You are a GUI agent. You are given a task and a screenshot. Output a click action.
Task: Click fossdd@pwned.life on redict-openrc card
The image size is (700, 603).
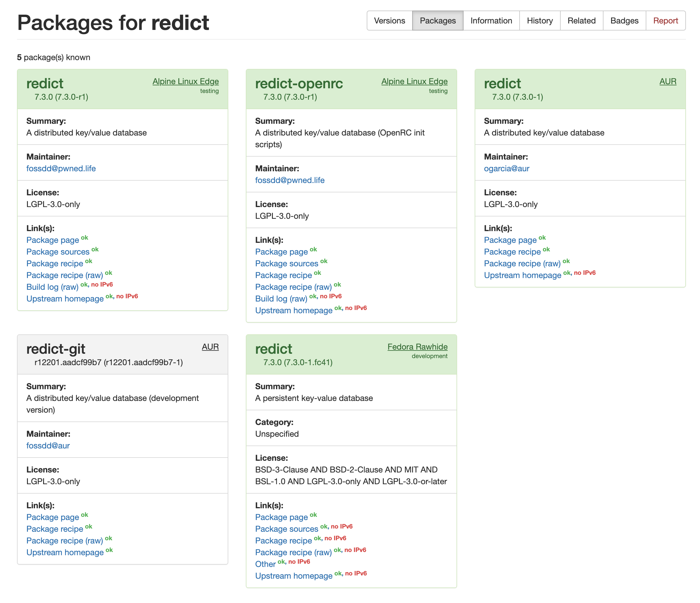tap(290, 180)
